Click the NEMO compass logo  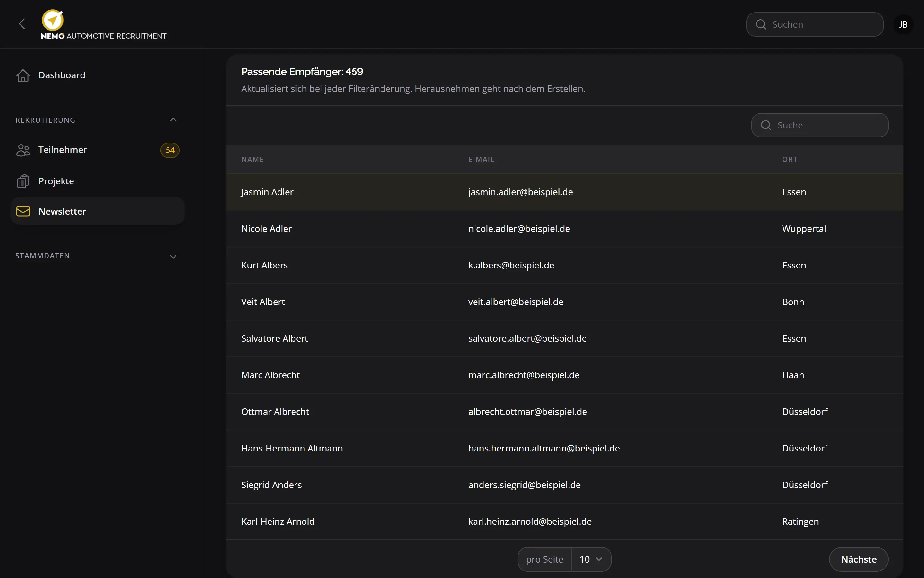[53, 20]
